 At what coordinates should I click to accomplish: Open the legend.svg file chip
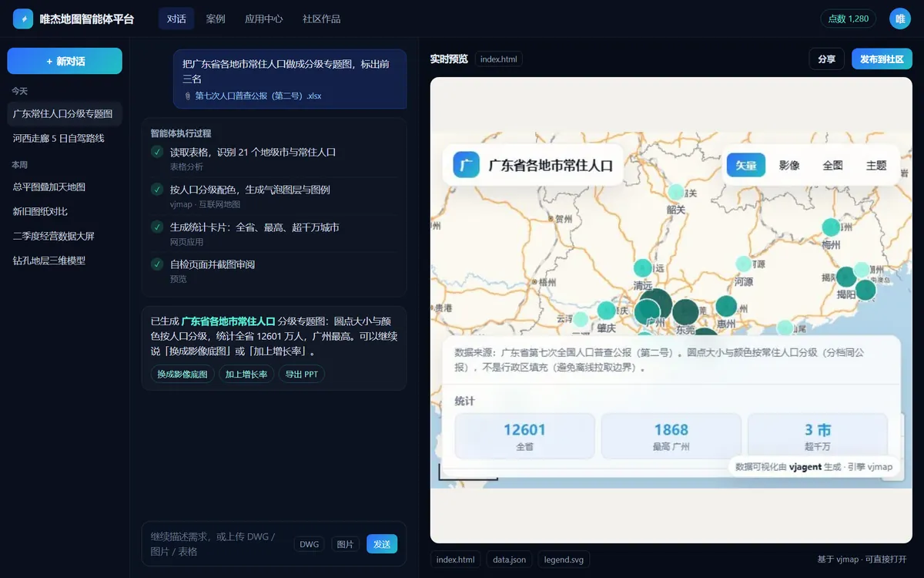[x=564, y=560]
